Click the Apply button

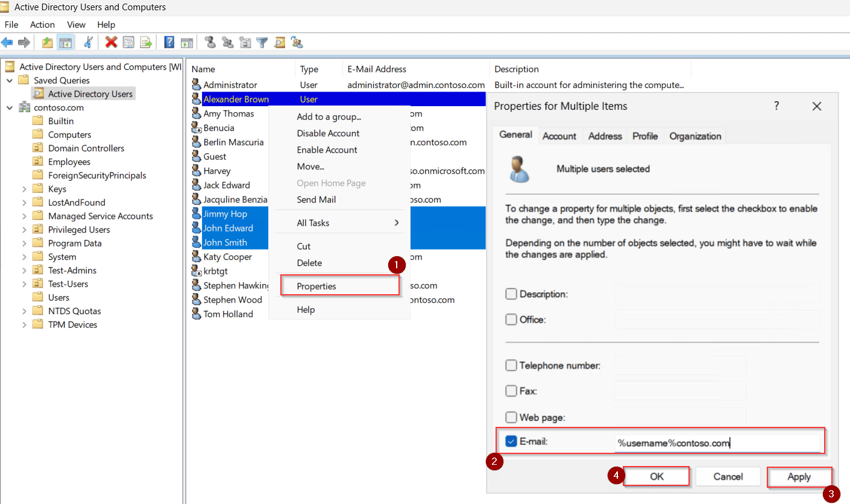coord(799,476)
